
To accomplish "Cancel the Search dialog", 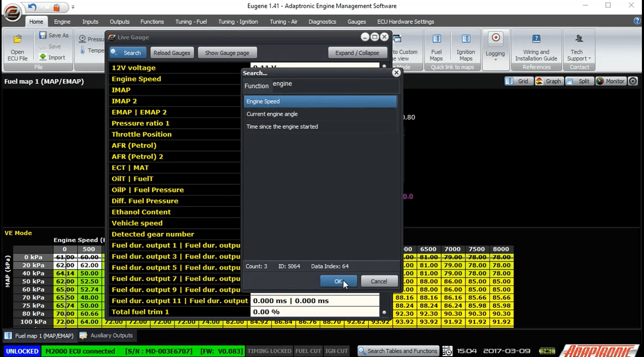I will (x=379, y=281).
